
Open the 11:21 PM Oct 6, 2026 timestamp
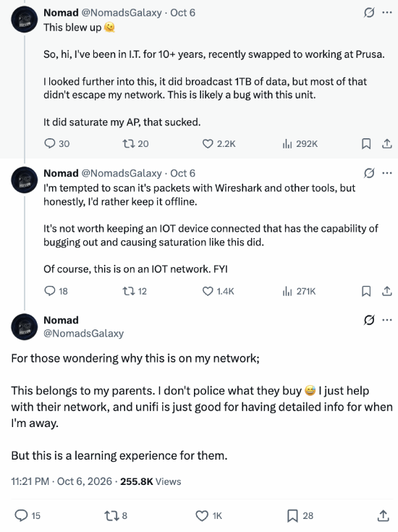62,481
